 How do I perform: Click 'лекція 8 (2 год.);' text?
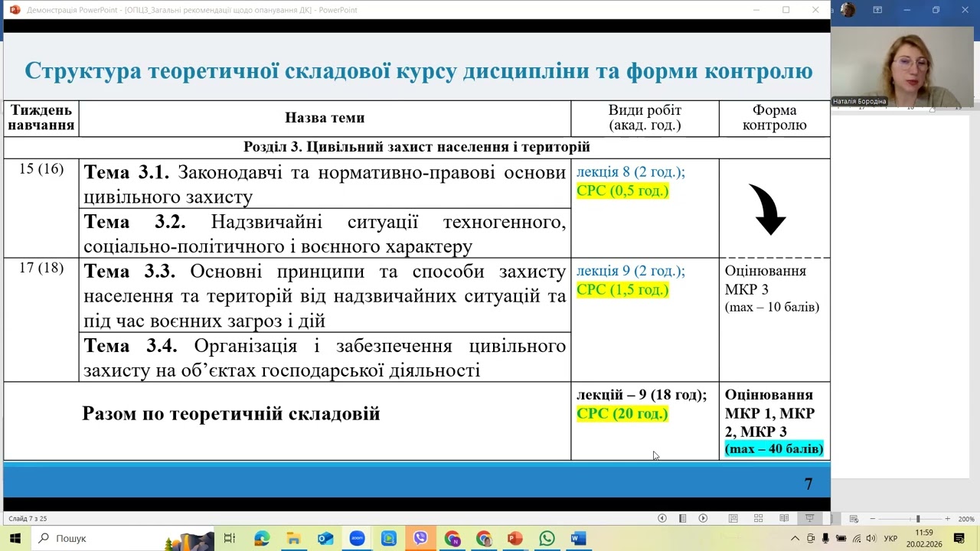point(631,171)
